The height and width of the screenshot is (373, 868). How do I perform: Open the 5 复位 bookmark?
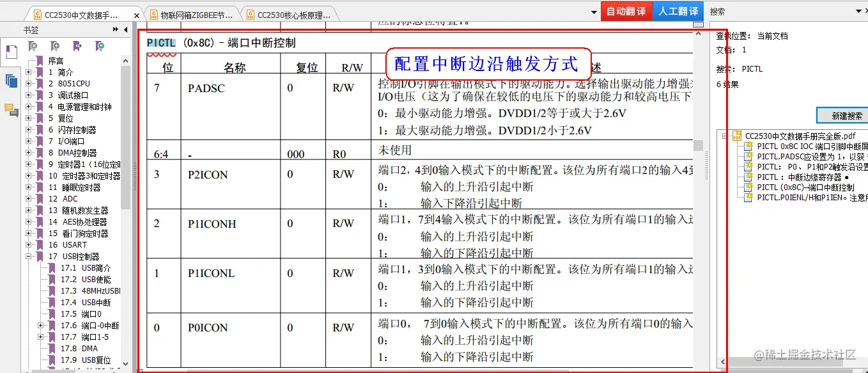click(61, 118)
